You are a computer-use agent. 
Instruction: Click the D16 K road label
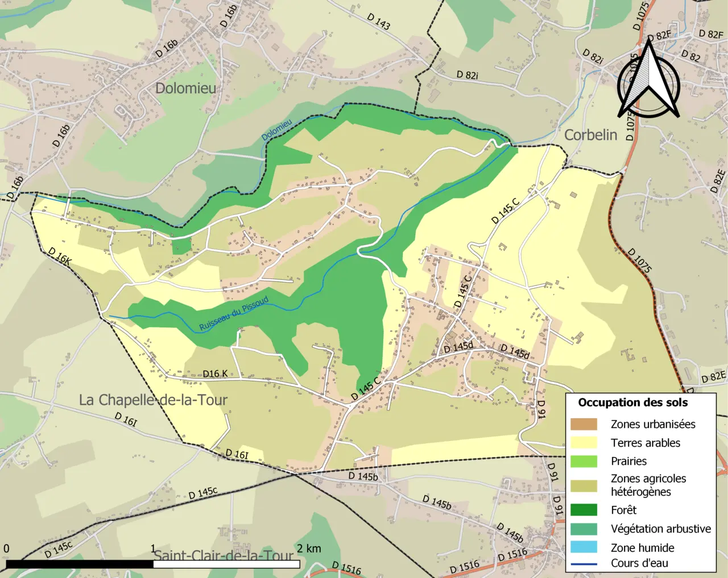tap(216, 373)
